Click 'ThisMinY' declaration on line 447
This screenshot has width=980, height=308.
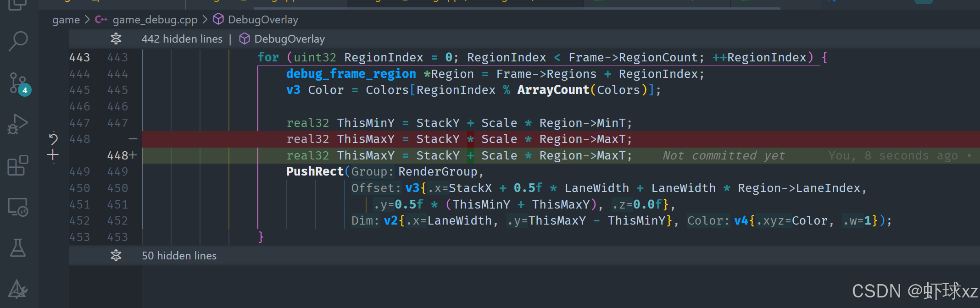point(366,123)
